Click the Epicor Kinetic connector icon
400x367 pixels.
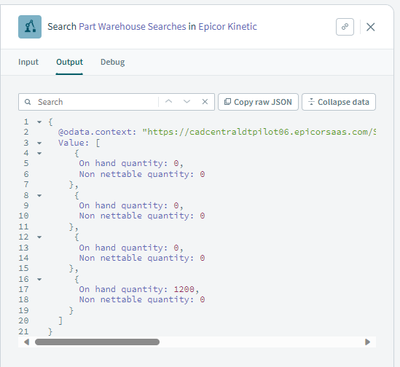coord(30,27)
